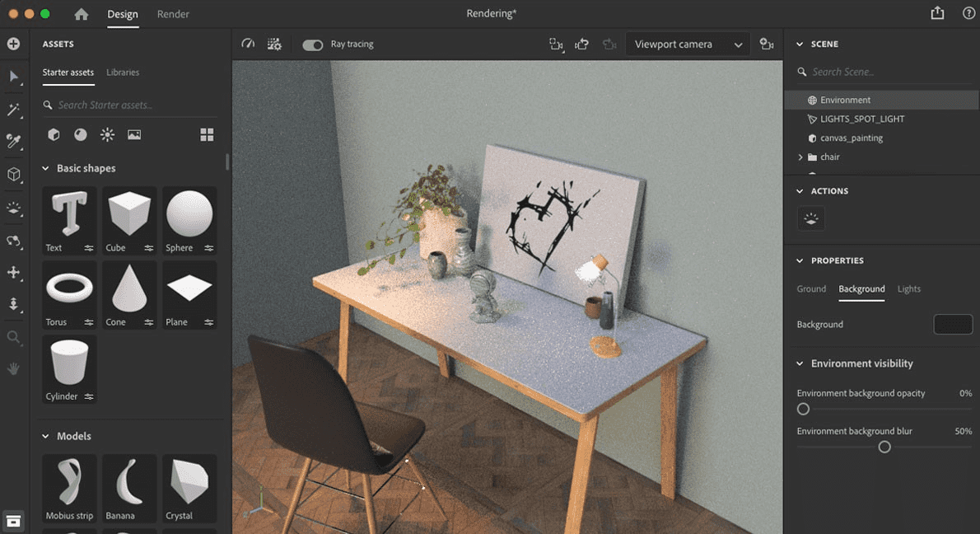This screenshot has height=534, width=980.
Task: Click the Environment background opacity slider handle
Action: click(803, 409)
